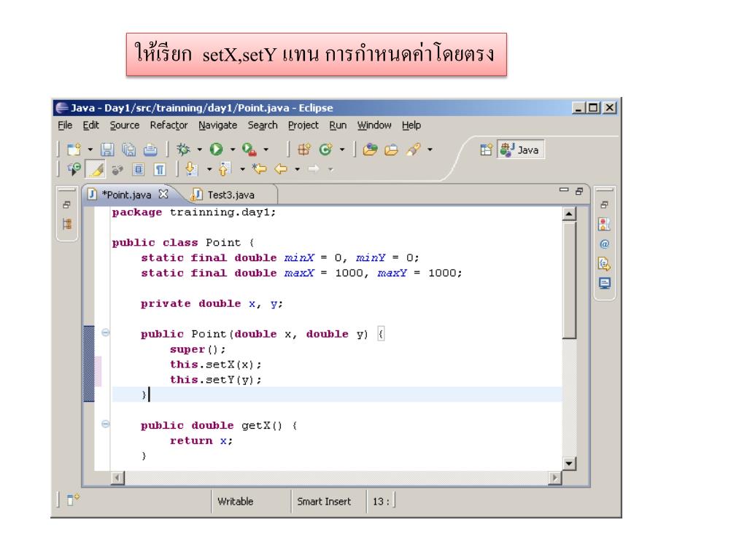
Task: Open the Project menu
Action: tap(303, 125)
